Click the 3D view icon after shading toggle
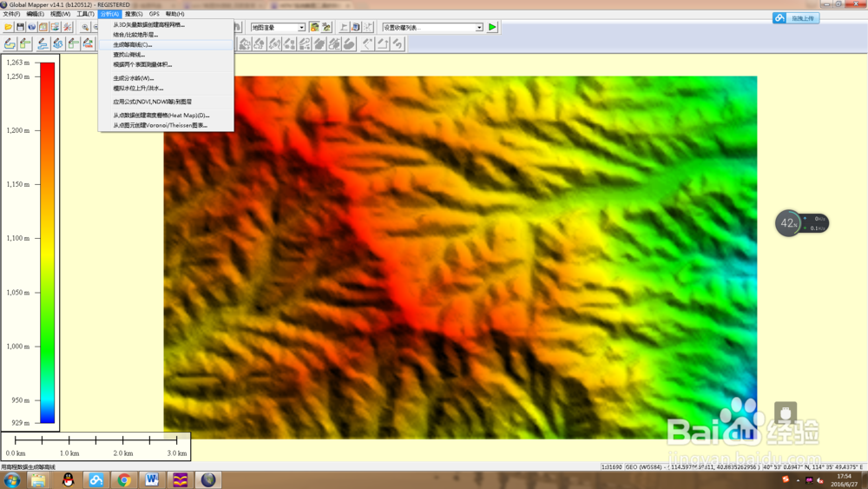This screenshot has width=868, height=489. [x=326, y=27]
